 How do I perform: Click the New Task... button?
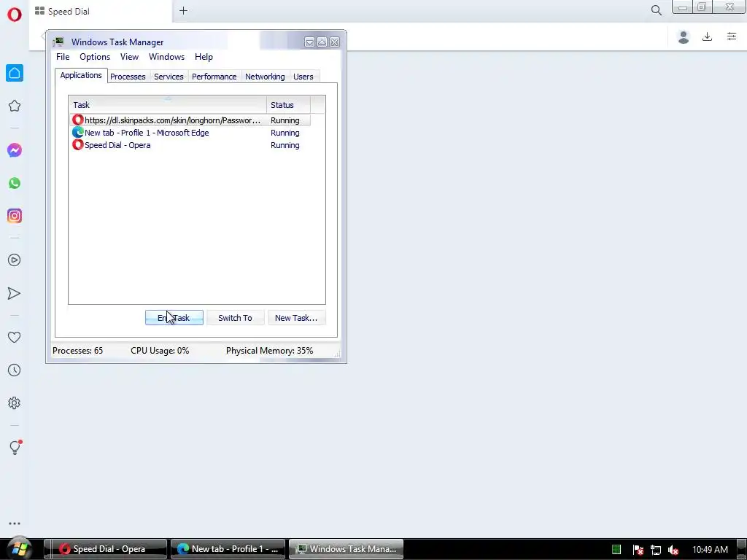tap(296, 318)
